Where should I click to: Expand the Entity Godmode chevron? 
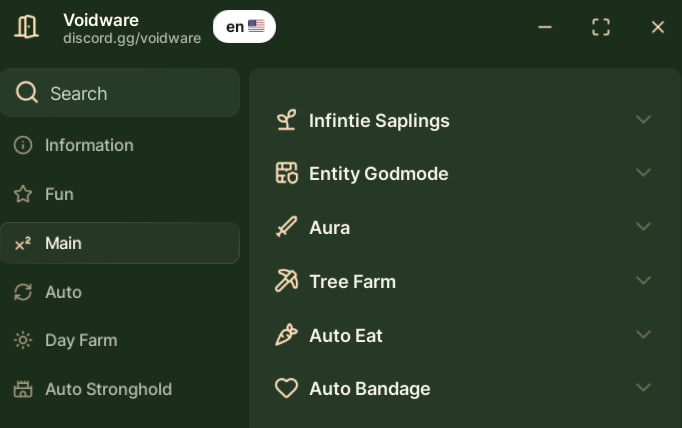coord(643,173)
